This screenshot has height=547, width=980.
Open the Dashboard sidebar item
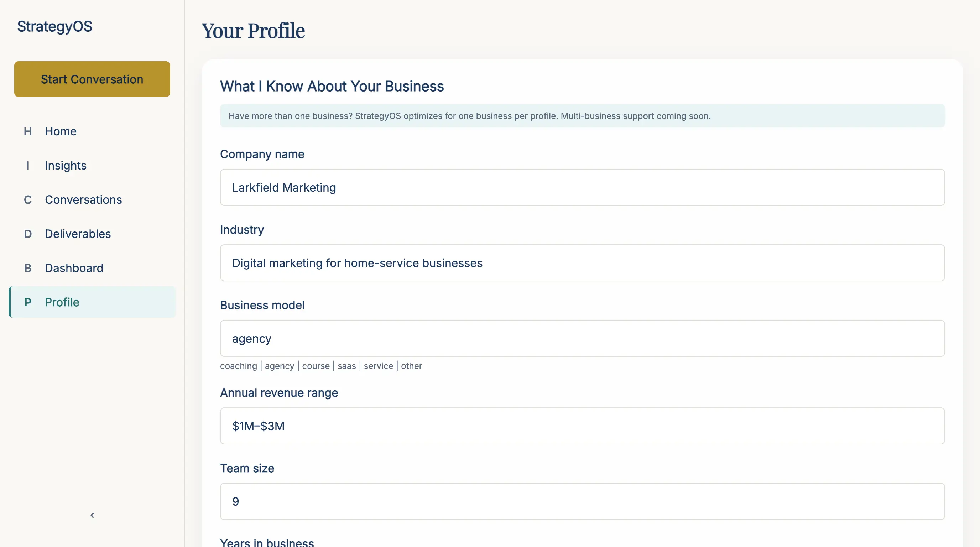[x=92, y=268]
